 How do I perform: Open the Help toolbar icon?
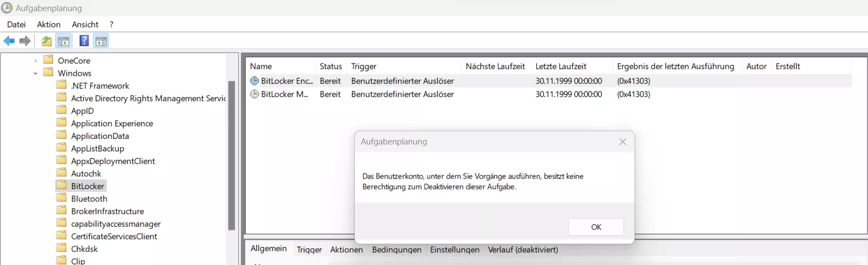click(x=84, y=41)
